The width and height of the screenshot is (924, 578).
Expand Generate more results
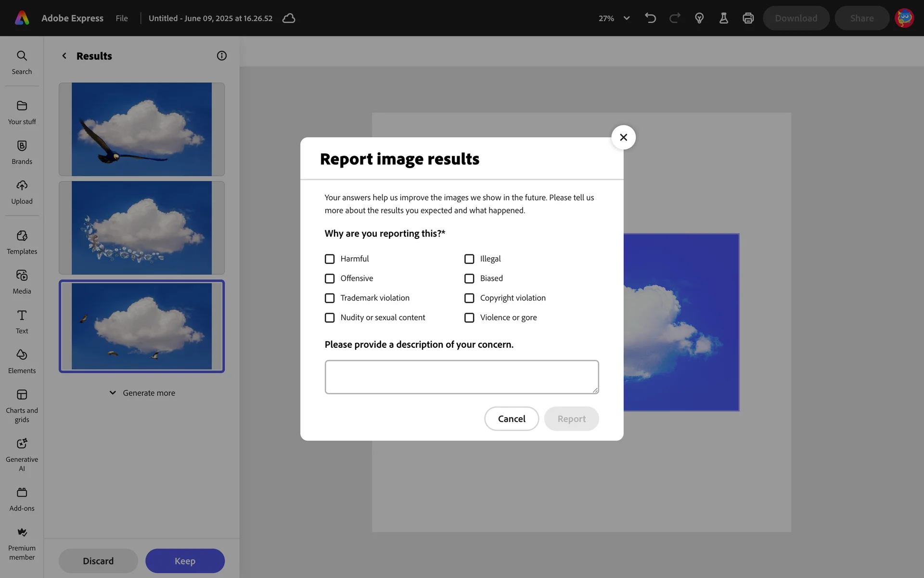(142, 393)
